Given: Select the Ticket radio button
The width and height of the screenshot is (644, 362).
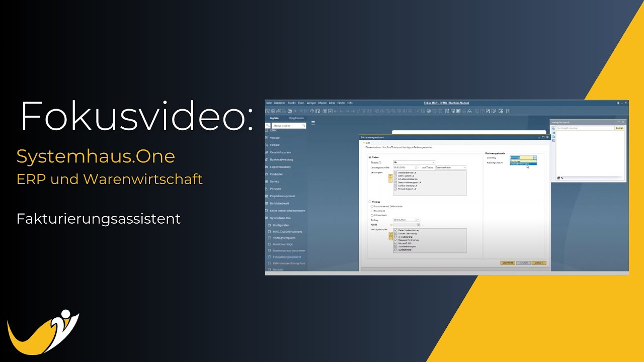Looking at the screenshot, I should (x=370, y=157).
